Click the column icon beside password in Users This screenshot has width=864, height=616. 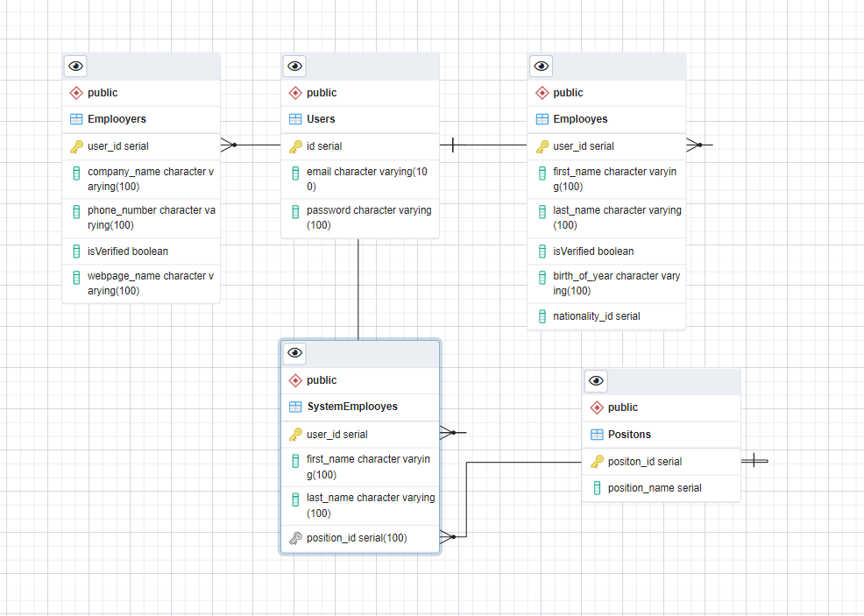pyautogui.click(x=295, y=210)
